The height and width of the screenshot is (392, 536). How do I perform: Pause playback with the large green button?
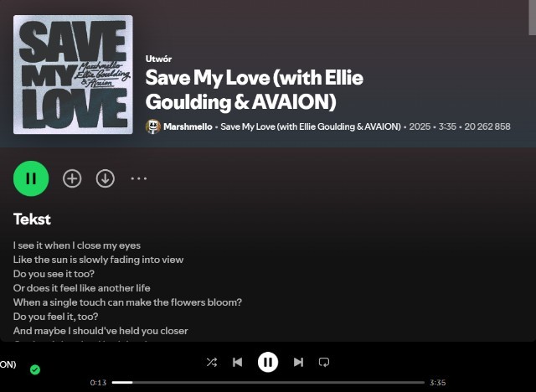[31, 178]
